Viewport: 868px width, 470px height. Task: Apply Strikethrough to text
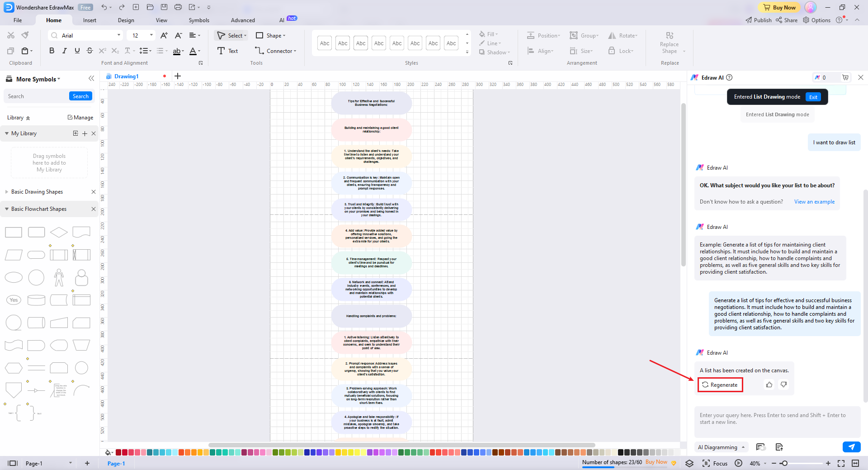pos(90,51)
